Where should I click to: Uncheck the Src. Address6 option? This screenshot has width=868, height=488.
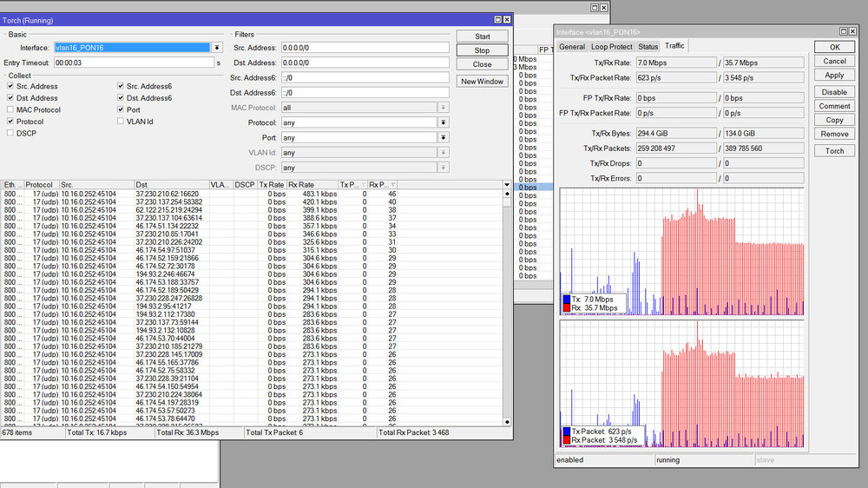pyautogui.click(x=120, y=86)
